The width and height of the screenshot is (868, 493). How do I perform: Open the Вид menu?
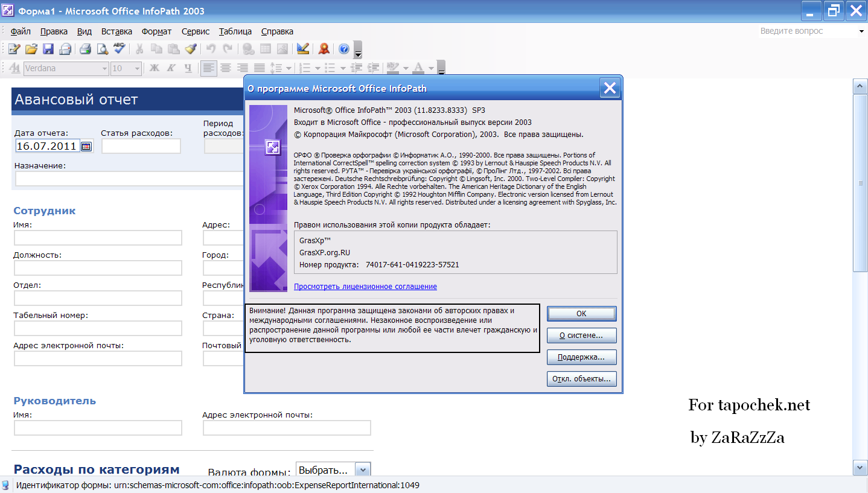[x=85, y=31]
